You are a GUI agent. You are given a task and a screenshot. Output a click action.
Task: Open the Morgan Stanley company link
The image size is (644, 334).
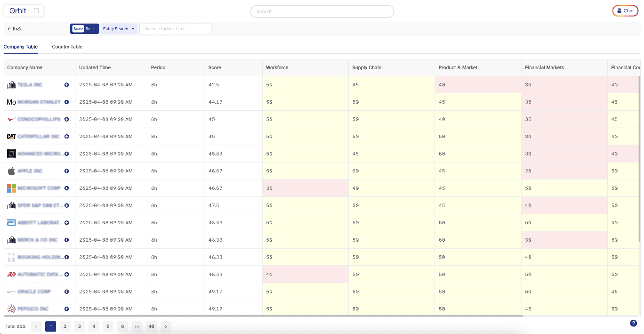[x=39, y=102]
